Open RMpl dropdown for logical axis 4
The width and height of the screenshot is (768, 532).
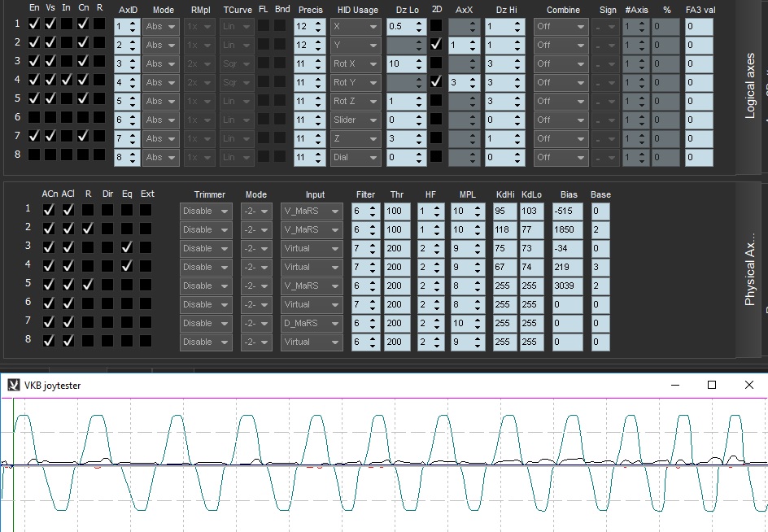pyautogui.click(x=199, y=82)
